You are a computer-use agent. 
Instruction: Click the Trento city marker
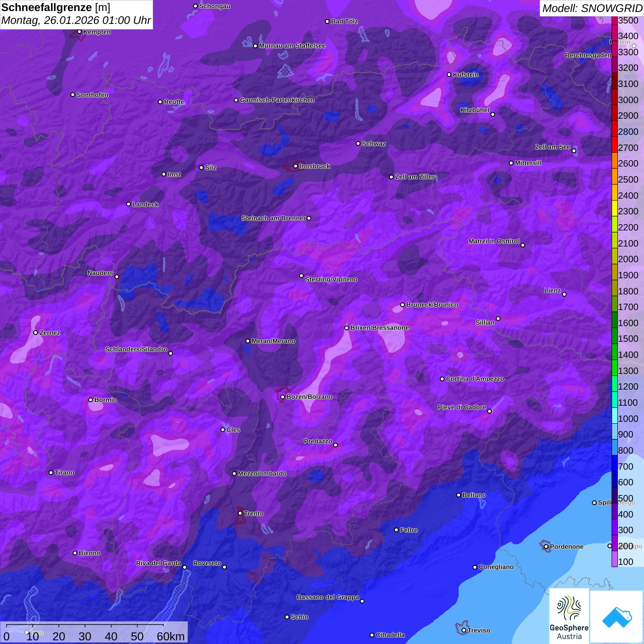(x=240, y=513)
